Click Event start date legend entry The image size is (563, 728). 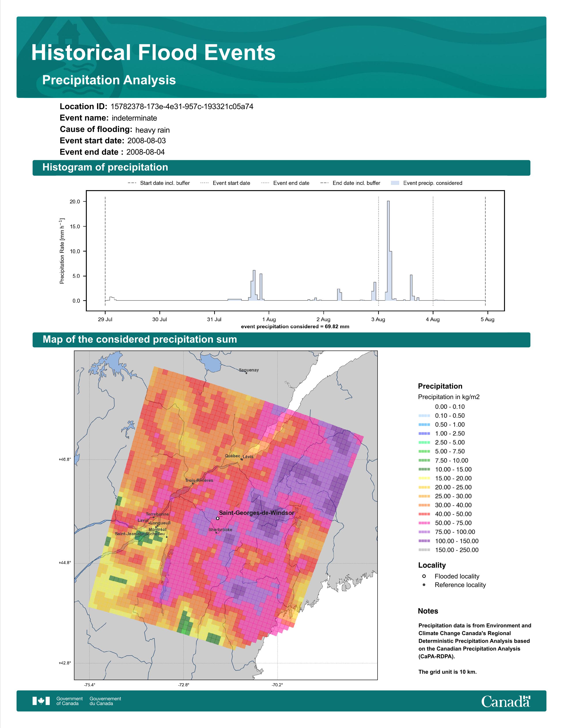(225, 183)
